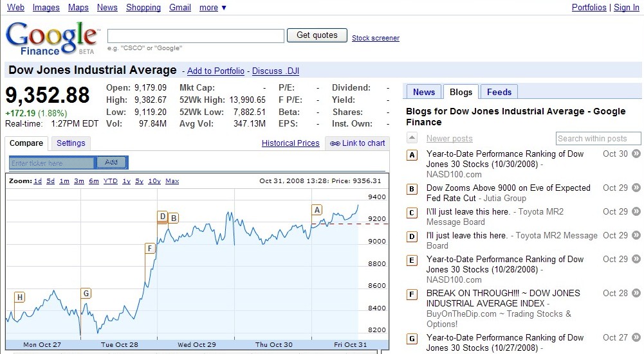Open BREAK ON THROUGH blog post title
Screen dimensions: 644x354
click(503, 298)
